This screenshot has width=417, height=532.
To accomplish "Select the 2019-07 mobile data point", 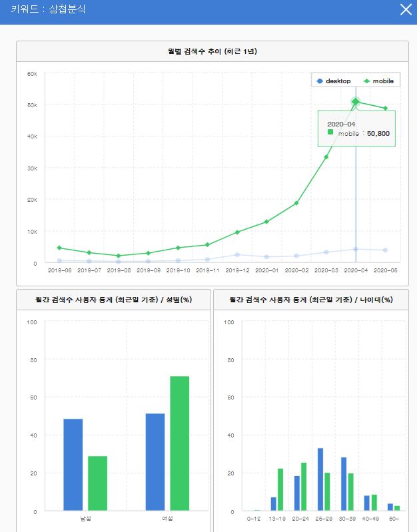I will [89, 252].
